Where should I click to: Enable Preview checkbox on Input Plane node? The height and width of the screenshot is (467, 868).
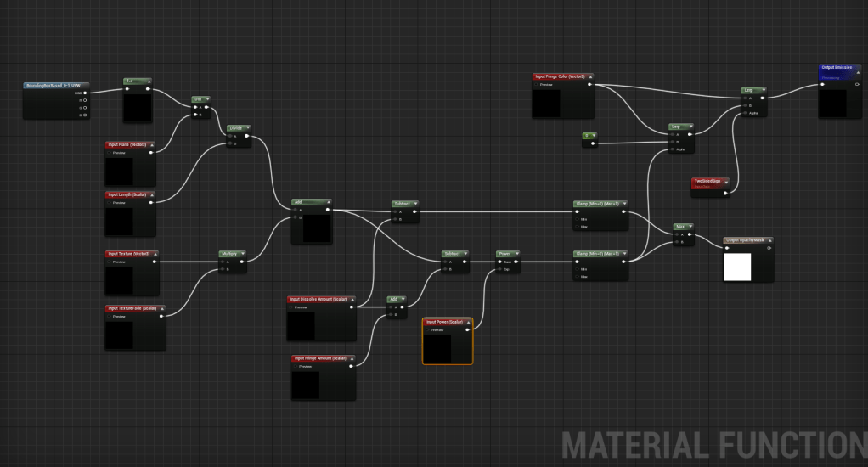(110, 153)
